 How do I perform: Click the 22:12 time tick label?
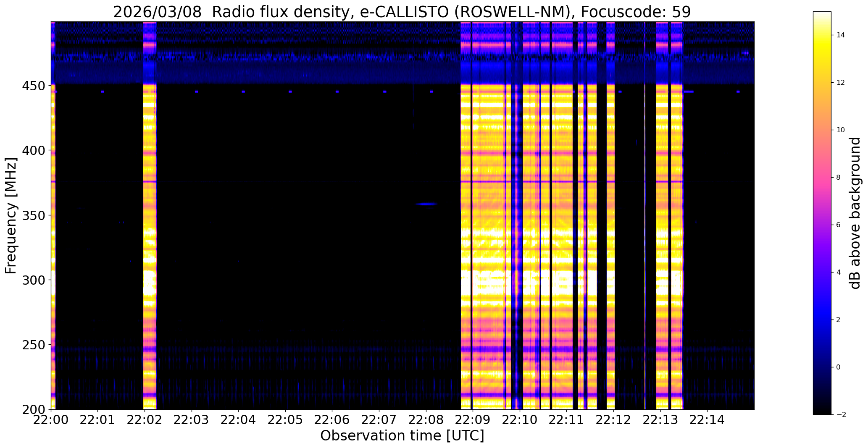[x=614, y=419]
